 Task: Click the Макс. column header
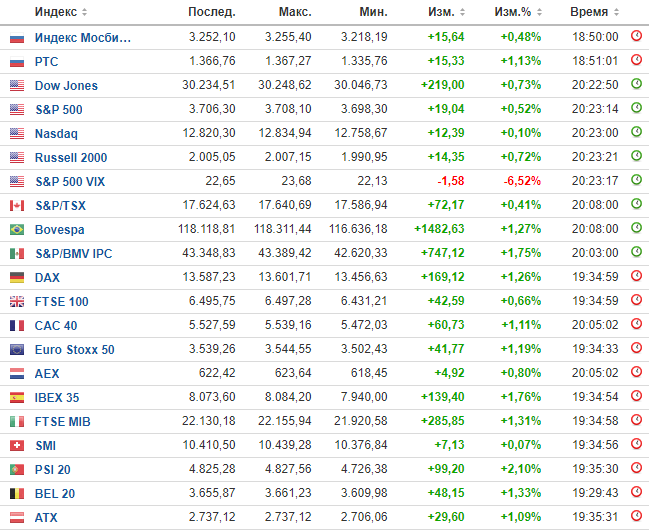(295, 12)
